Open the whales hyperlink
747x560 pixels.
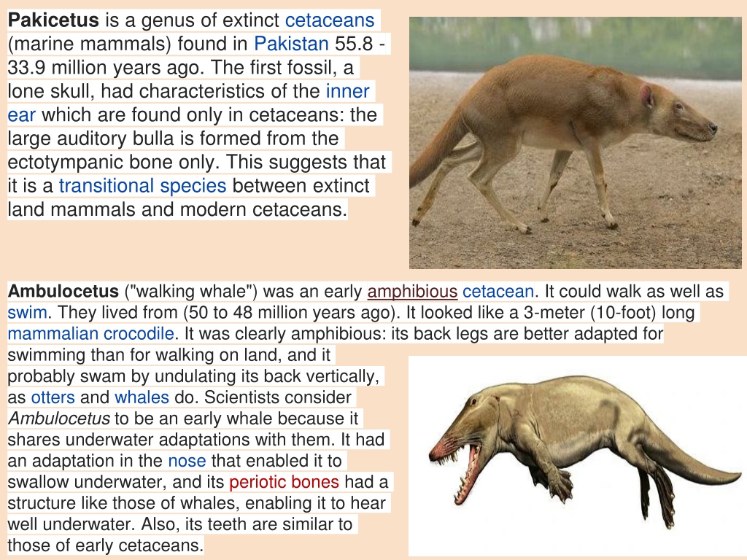pyautogui.click(x=142, y=397)
